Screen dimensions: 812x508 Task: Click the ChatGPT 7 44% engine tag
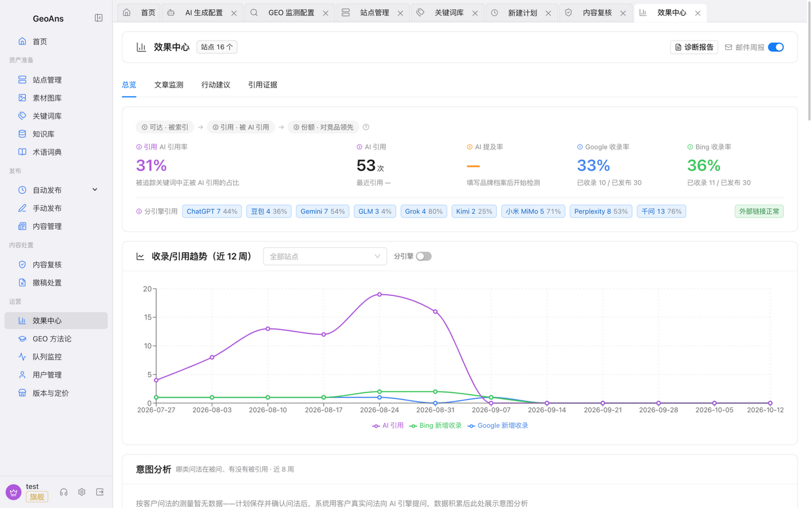(x=212, y=211)
